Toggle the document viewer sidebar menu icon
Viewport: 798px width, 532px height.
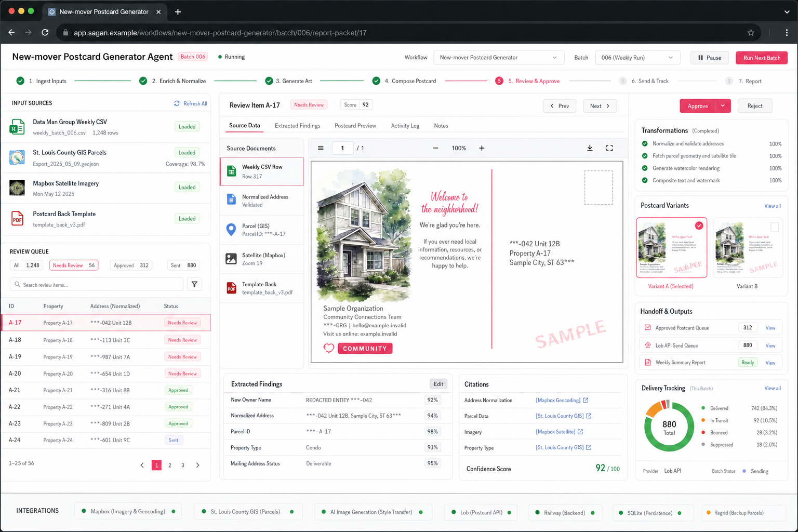click(321, 148)
